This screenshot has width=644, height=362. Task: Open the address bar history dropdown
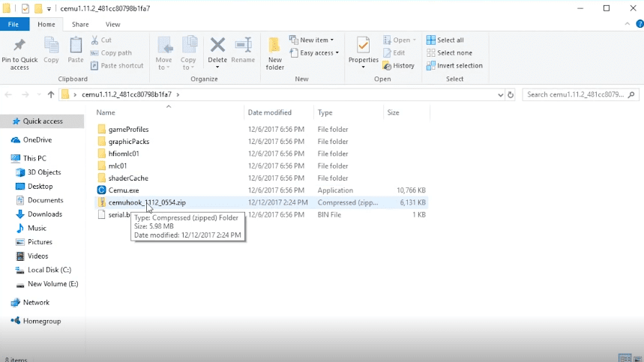point(500,95)
